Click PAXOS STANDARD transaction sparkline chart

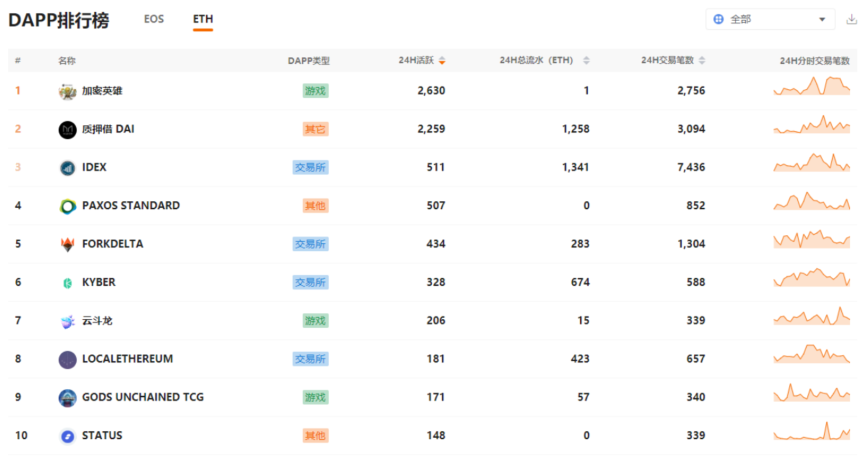point(812,201)
